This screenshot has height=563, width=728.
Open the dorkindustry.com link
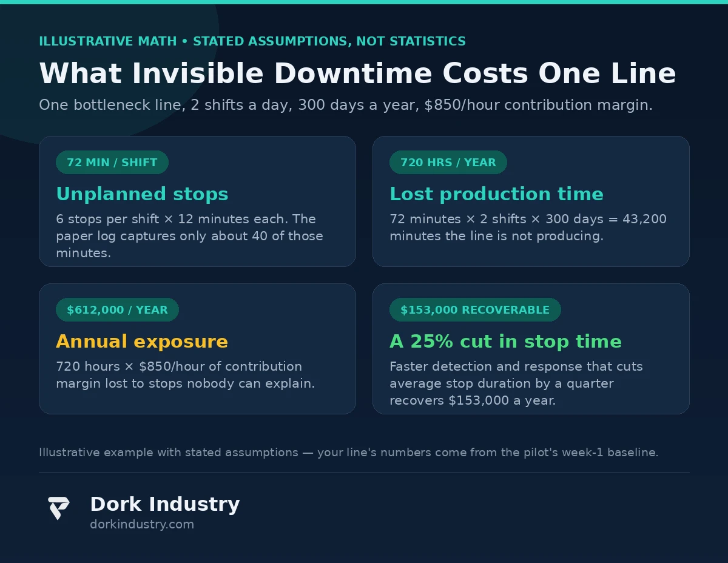(142, 524)
